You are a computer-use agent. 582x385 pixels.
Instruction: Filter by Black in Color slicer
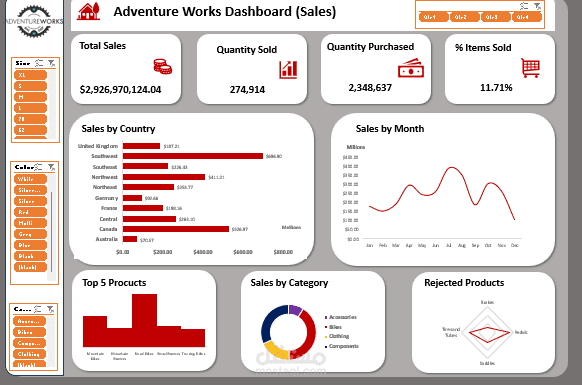[x=30, y=256]
